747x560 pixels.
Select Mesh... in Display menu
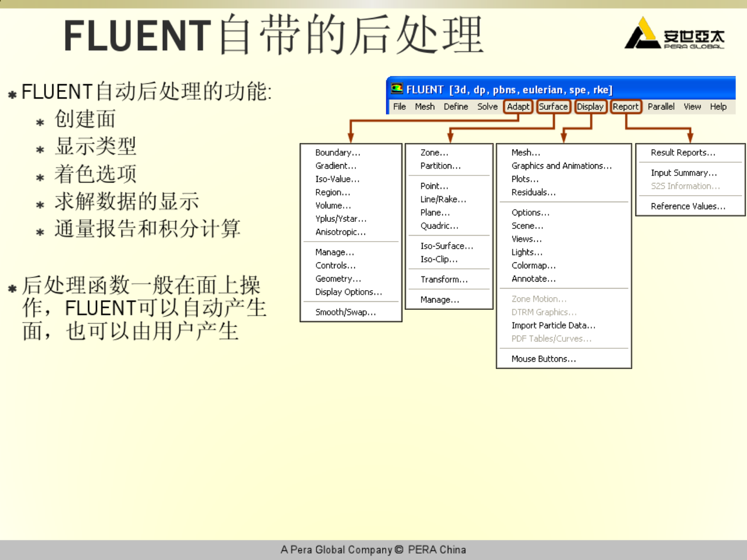(526, 153)
